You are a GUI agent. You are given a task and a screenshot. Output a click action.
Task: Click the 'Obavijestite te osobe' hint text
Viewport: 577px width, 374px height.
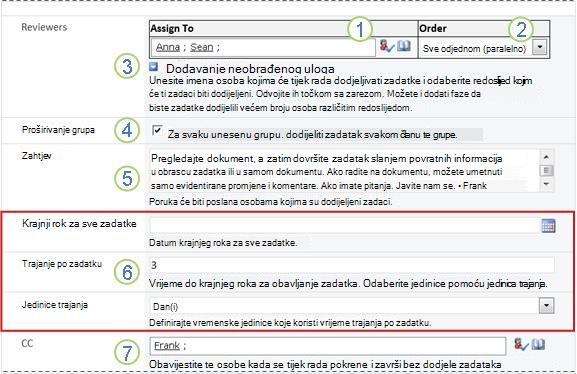pos(325,364)
